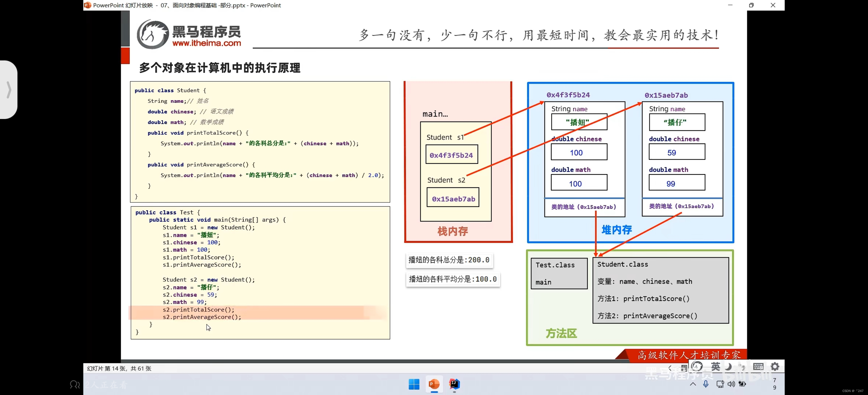This screenshot has height=395, width=868.
Task: Click the 方法2: printAverageScore() entry
Action: pyautogui.click(x=647, y=316)
